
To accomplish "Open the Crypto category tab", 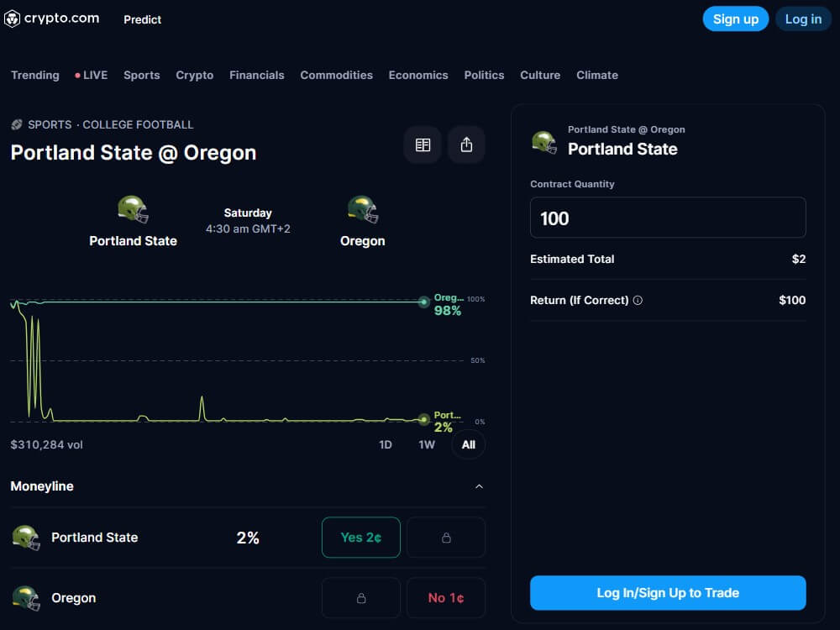I will [195, 75].
